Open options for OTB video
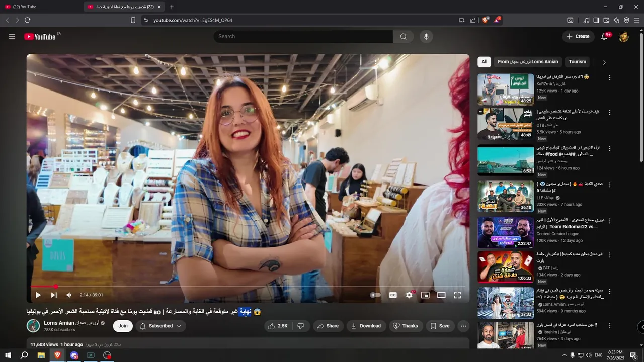The image size is (644, 362). pyautogui.click(x=610, y=112)
